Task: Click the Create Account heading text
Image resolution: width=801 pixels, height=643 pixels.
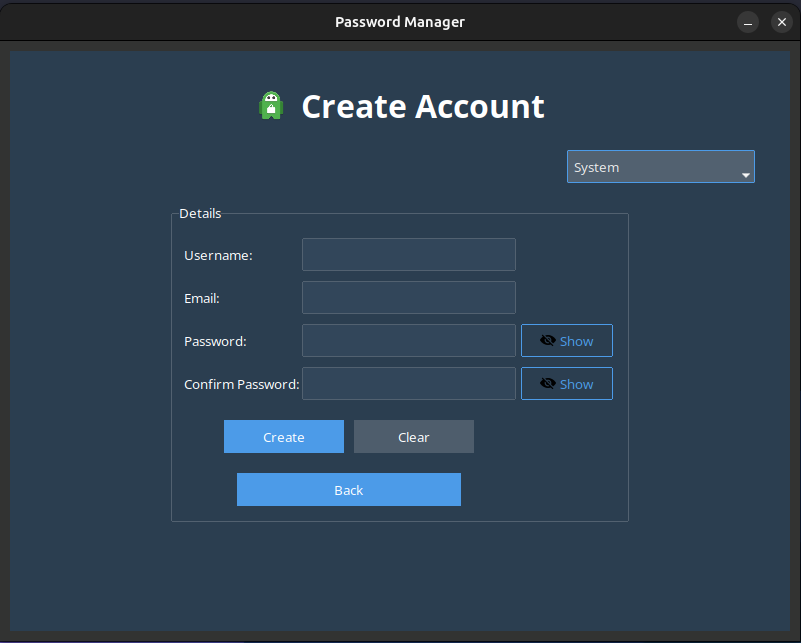Action: tap(423, 107)
